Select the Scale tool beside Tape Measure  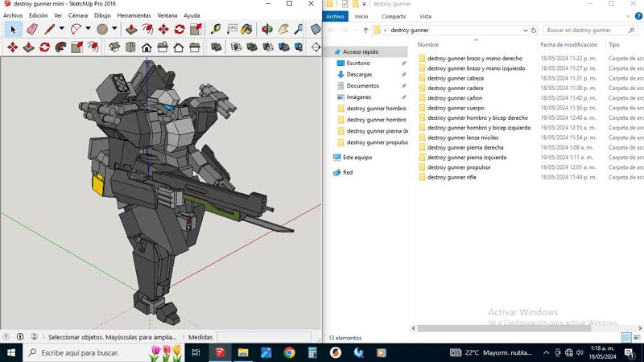196,29
